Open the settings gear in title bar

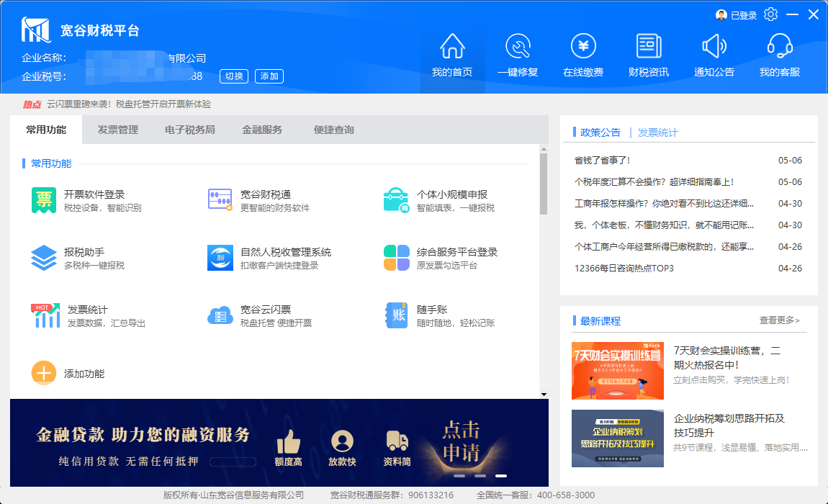pos(771,14)
